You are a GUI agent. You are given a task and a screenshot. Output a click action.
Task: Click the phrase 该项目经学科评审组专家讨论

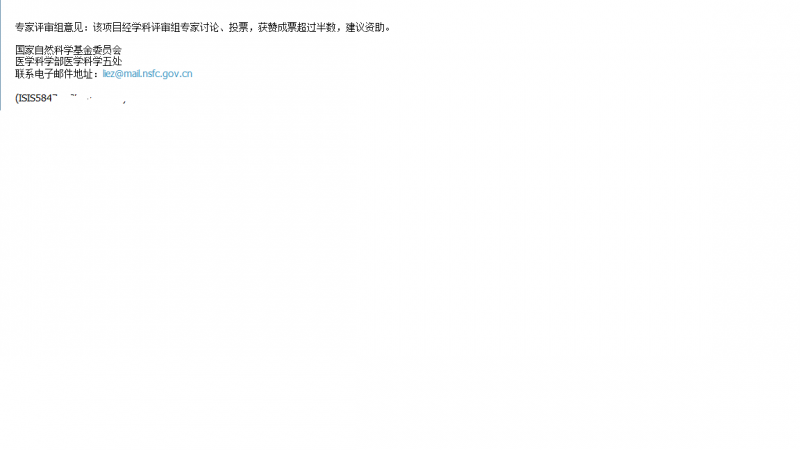pos(156,27)
